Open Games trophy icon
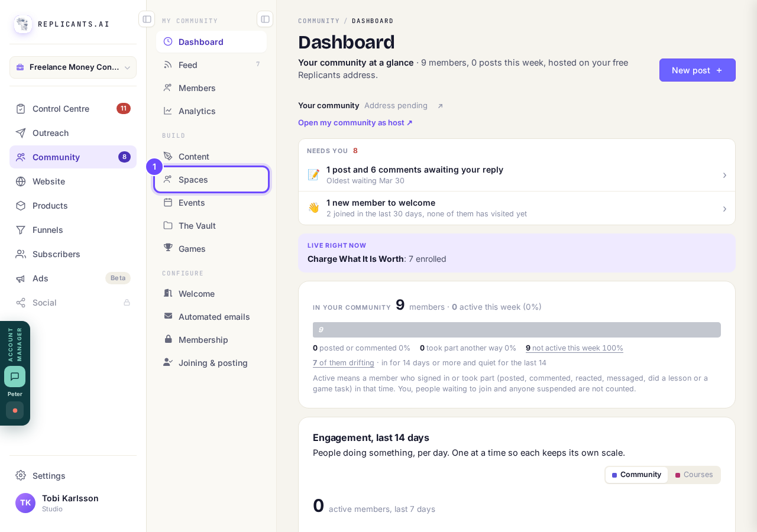This screenshot has height=532, width=757. [x=168, y=248]
